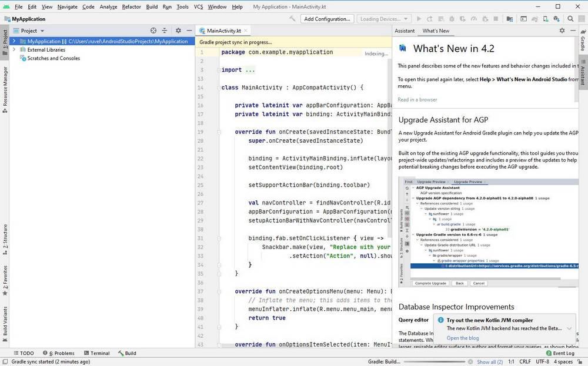
Task: Click the Attach Debugger to process icon
Action: (485, 19)
